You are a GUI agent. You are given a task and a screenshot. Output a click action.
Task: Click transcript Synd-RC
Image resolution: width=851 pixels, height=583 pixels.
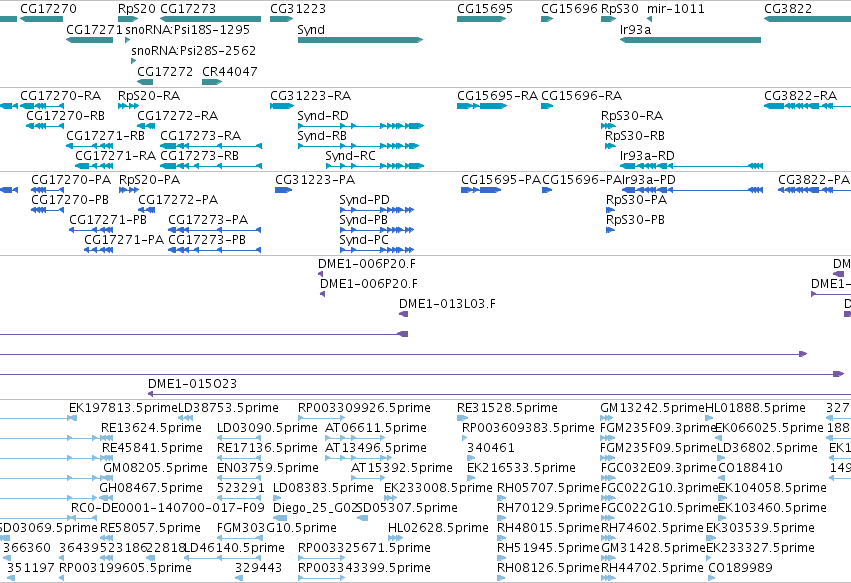click(x=351, y=156)
